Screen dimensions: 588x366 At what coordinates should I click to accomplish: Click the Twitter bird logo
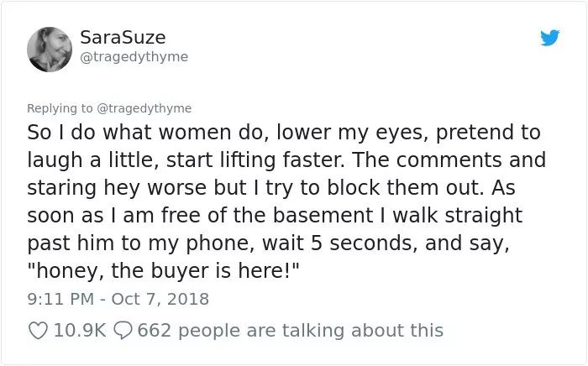pos(549,38)
